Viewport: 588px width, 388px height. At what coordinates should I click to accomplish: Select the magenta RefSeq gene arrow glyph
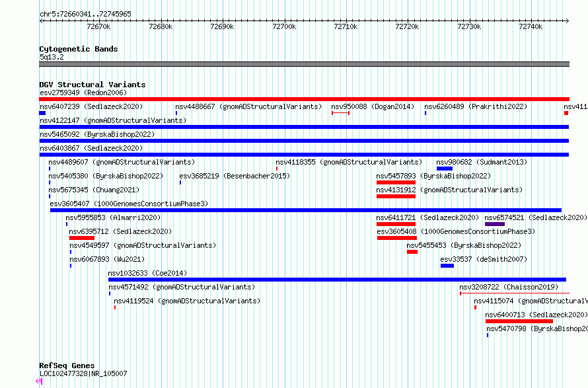(x=39, y=381)
